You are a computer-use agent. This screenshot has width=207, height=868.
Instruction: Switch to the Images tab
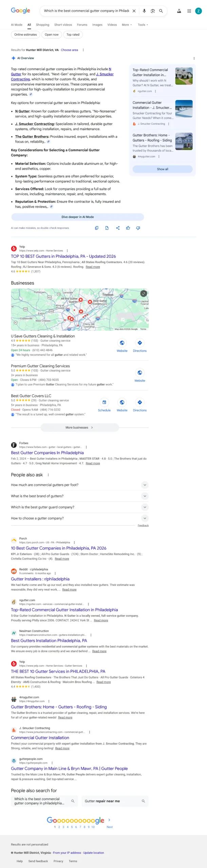click(x=98, y=24)
